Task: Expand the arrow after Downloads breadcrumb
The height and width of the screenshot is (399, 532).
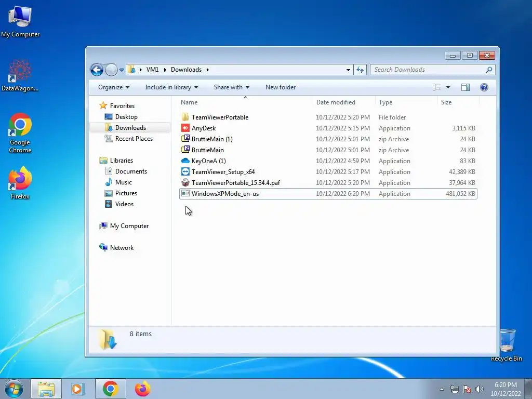Action: click(207, 70)
